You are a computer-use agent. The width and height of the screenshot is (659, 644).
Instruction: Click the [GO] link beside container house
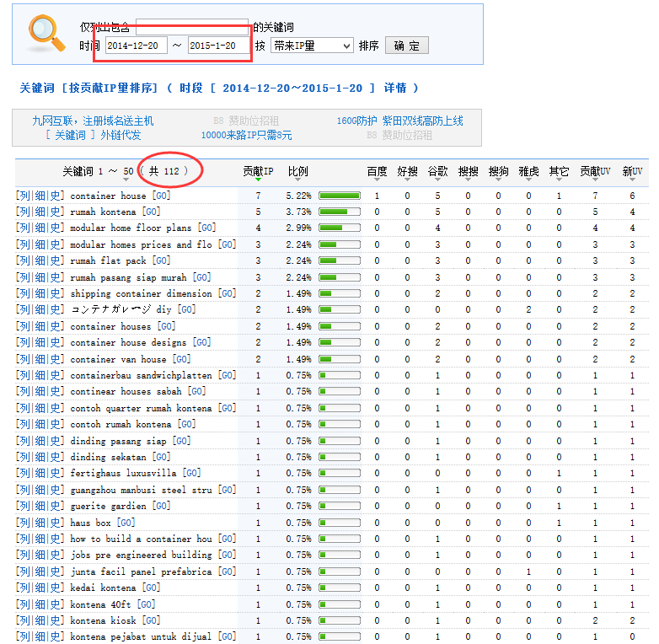click(160, 196)
